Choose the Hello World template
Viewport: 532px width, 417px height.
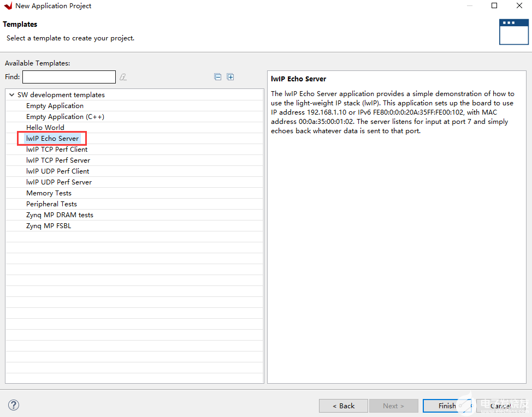(x=45, y=128)
